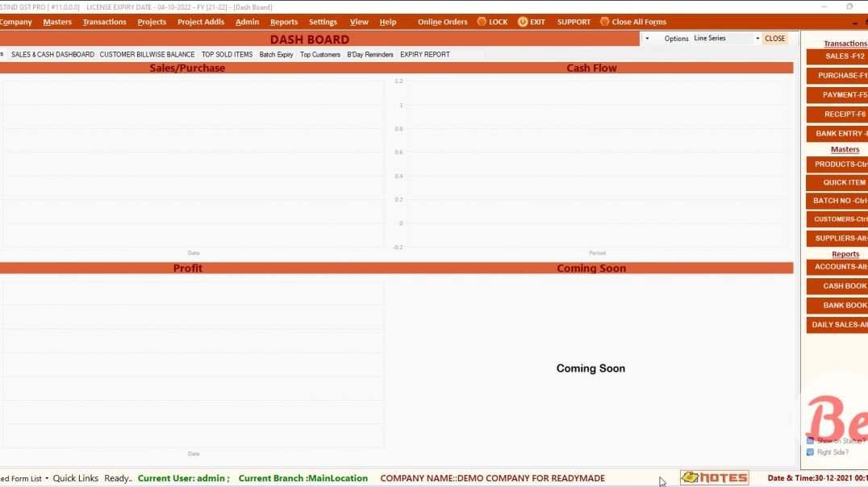Click the EXIT icon in the top bar
This screenshot has height=487, width=868.
[531, 22]
